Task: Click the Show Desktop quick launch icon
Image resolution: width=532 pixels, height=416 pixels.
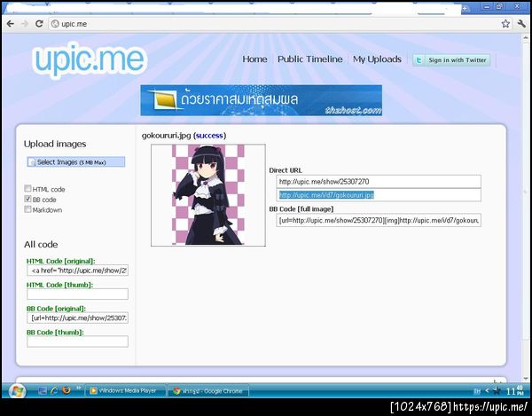Action: [43, 391]
